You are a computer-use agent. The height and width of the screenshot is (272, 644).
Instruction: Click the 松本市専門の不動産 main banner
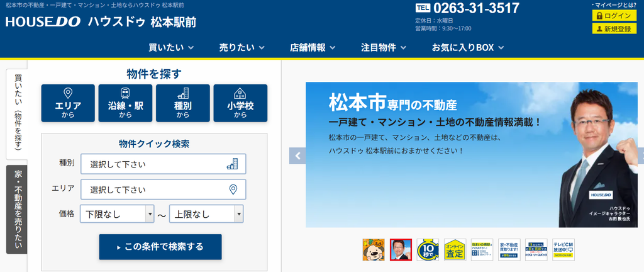[x=472, y=154]
